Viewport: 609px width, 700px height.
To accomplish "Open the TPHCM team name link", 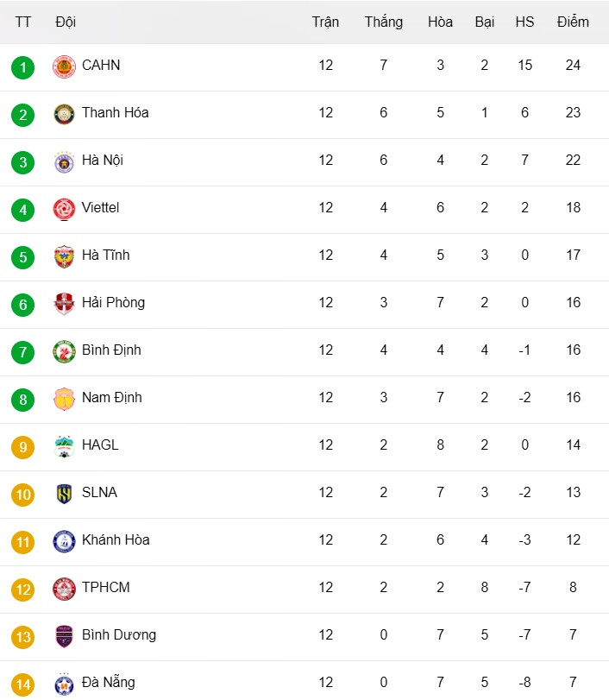I will 105,587.
